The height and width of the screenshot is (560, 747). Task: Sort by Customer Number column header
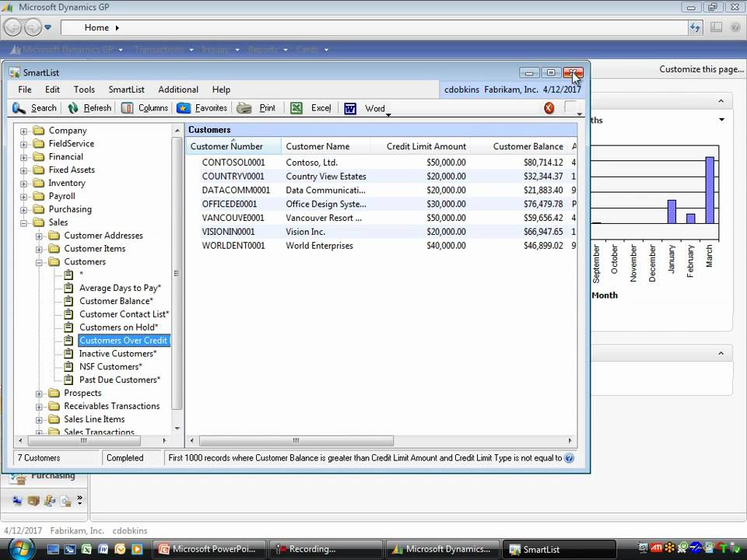coord(233,147)
